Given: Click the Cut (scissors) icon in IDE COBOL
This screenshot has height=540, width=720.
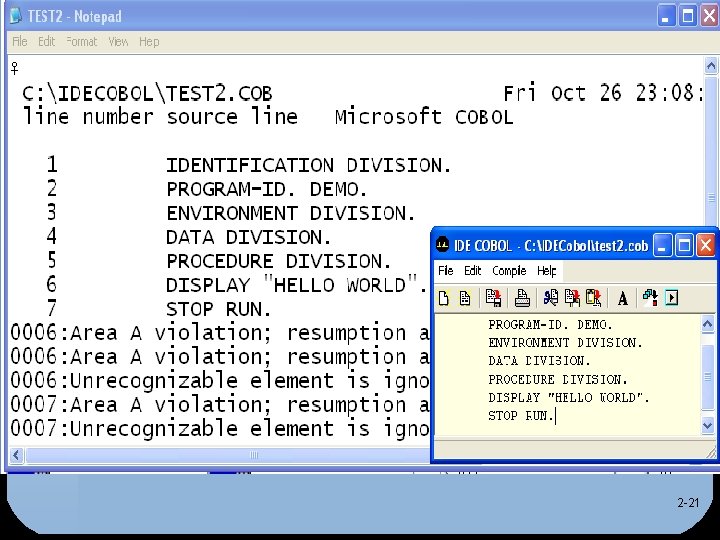Looking at the screenshot, I should click(x=551, y=298).
